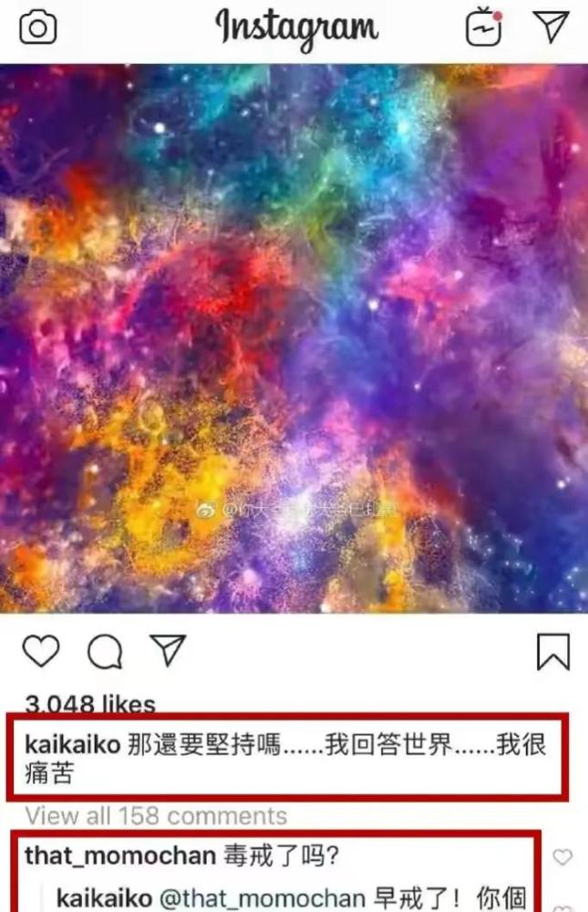This screenshot has height=912, width=588.
Task: Like that_momochan's comment with small heart
Action: point(562,856)
